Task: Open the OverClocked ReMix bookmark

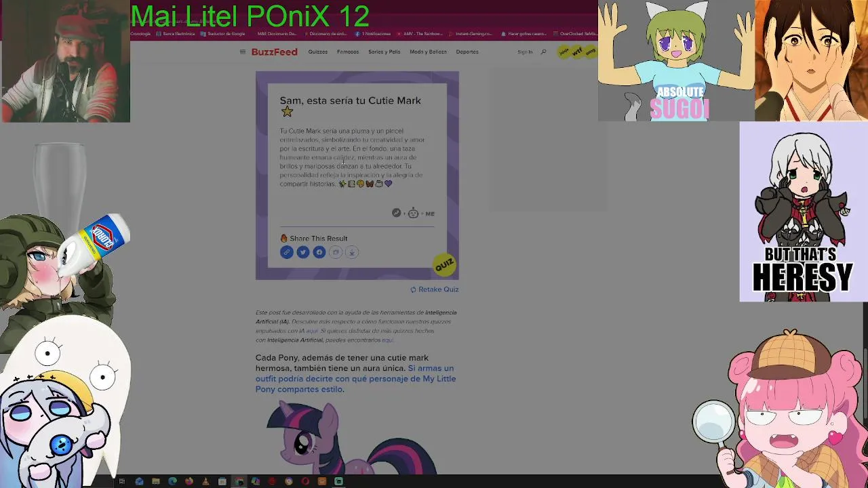Action: 575,34
